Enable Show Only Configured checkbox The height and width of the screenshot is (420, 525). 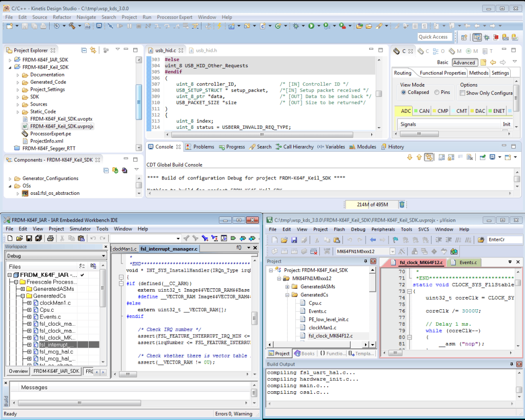click(462, 93)
